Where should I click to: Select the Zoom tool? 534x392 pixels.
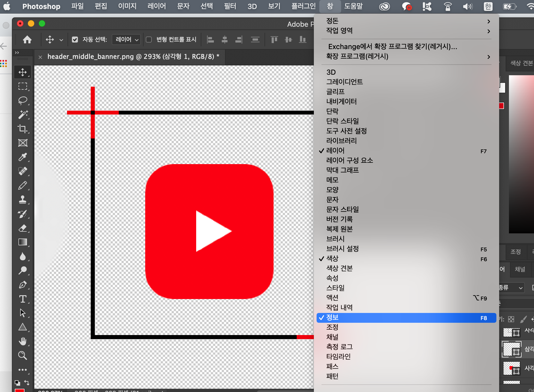click(x=23, y=355)
